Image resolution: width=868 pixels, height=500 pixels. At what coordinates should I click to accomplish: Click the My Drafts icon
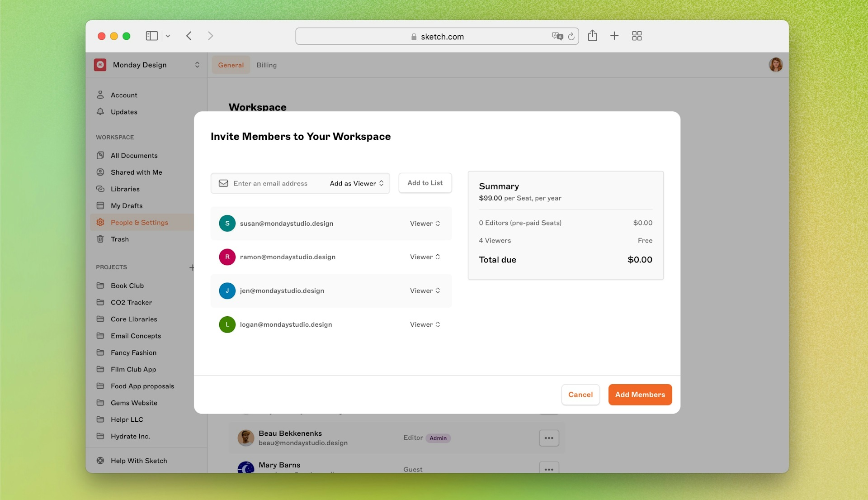tap(101, 205)
